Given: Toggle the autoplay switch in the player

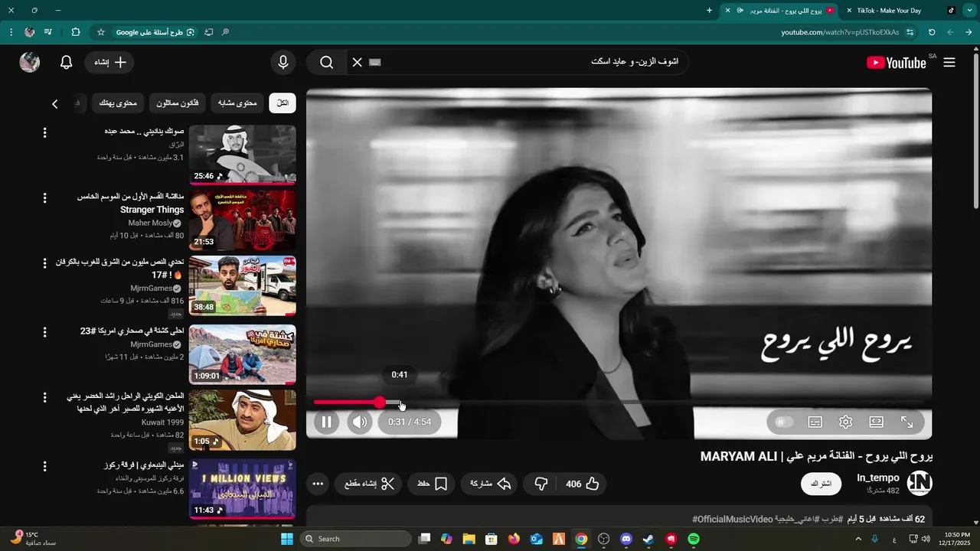Looking at the screenshot, I should pyautogui.click(x=784, y=422).
